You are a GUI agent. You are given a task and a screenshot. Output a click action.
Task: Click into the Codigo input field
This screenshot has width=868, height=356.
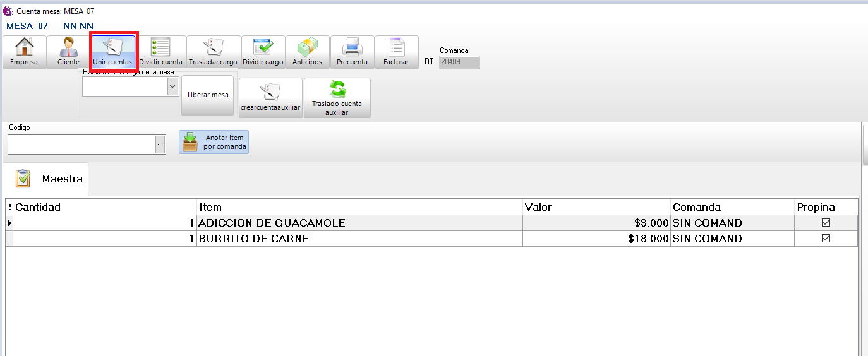pyautogui.click(x=81, y=145)
